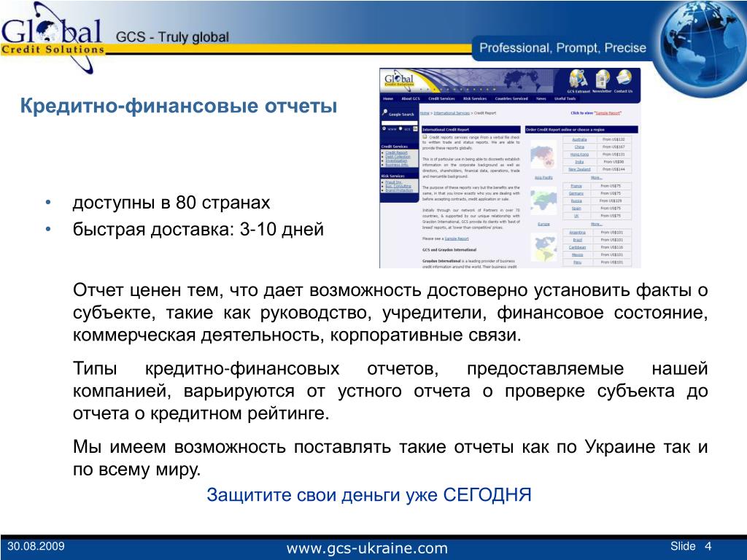This screenshot has width=747, height=560.
Task: Click the International Services breadcrumb link
Action: click(x=452, y=113)
